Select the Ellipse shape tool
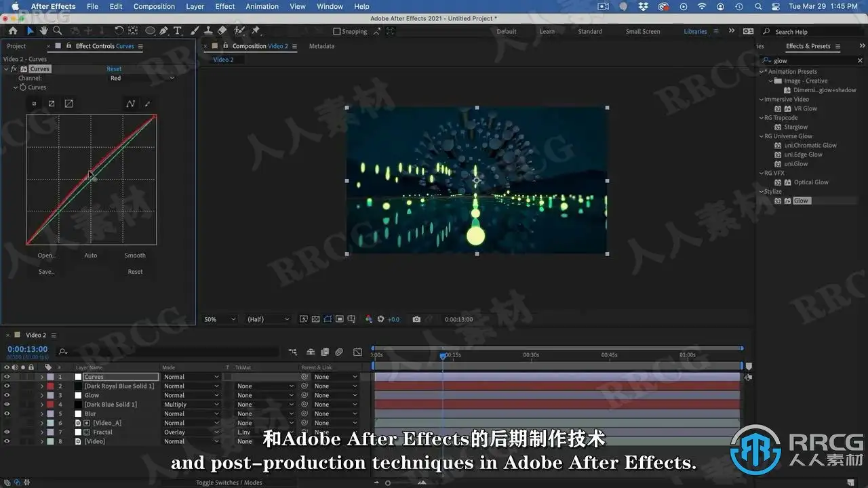 [x=150, y=31]
